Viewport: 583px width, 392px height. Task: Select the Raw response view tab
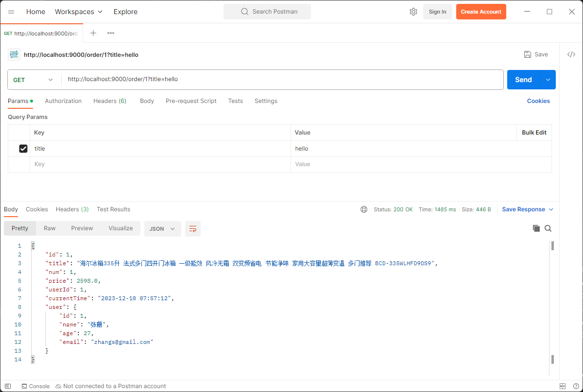coord(50,228)
